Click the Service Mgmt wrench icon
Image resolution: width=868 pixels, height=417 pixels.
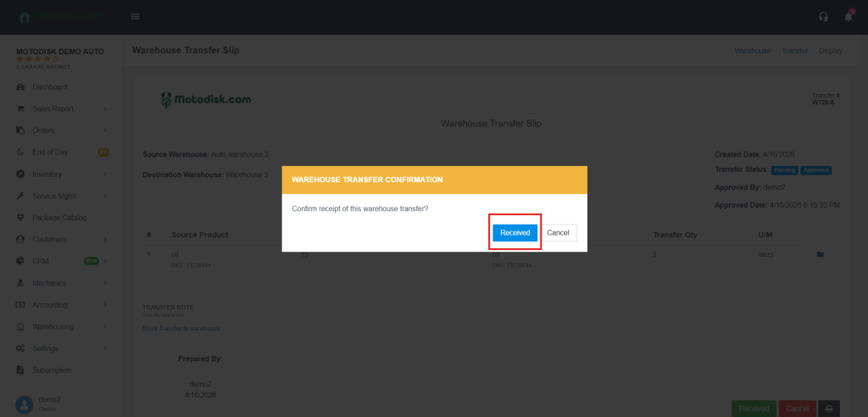point(20,196)
